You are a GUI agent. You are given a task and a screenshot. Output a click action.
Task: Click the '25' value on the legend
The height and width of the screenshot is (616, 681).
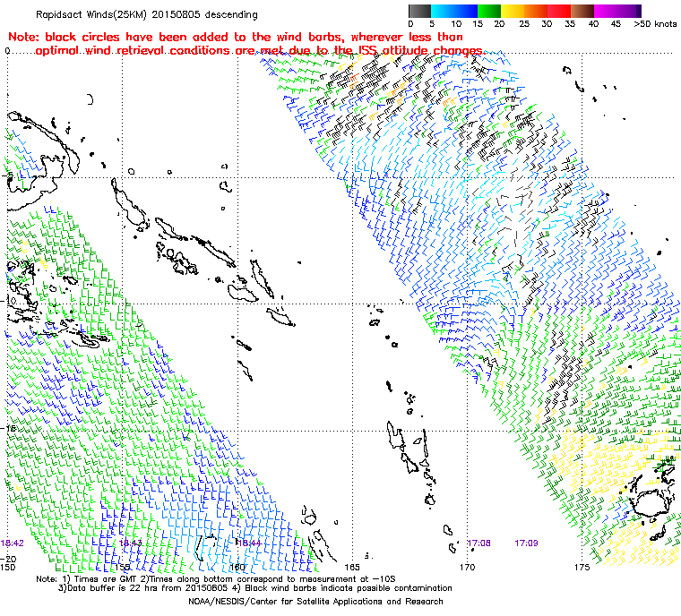click(x=524, y=24)
